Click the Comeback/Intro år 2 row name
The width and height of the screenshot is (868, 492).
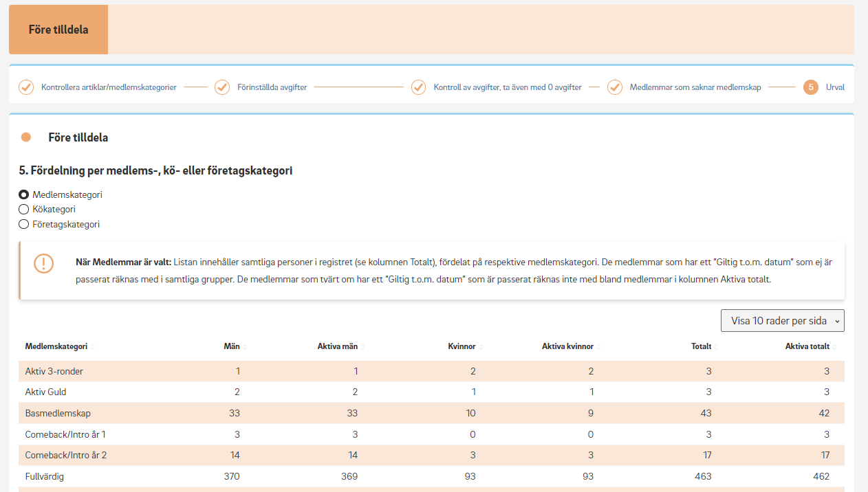67,456
